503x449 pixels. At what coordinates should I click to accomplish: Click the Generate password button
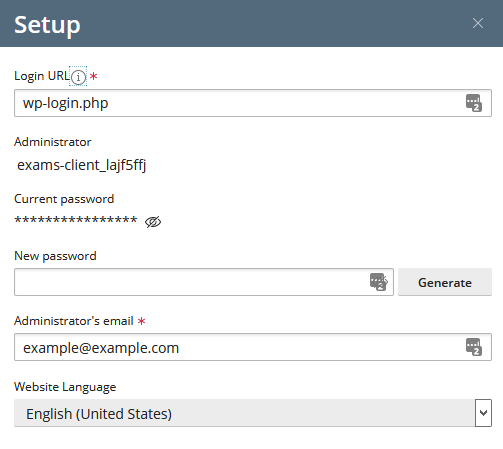tap(445, 282)
